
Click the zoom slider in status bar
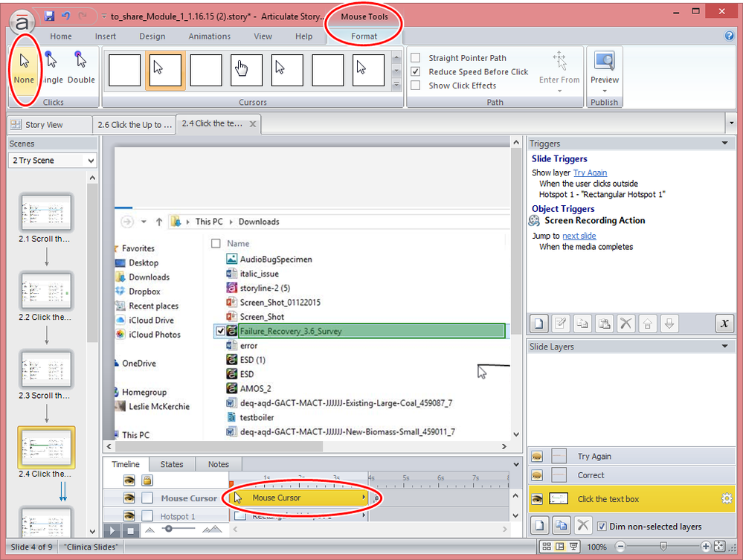pyautogui.click(x=663, y=547)
